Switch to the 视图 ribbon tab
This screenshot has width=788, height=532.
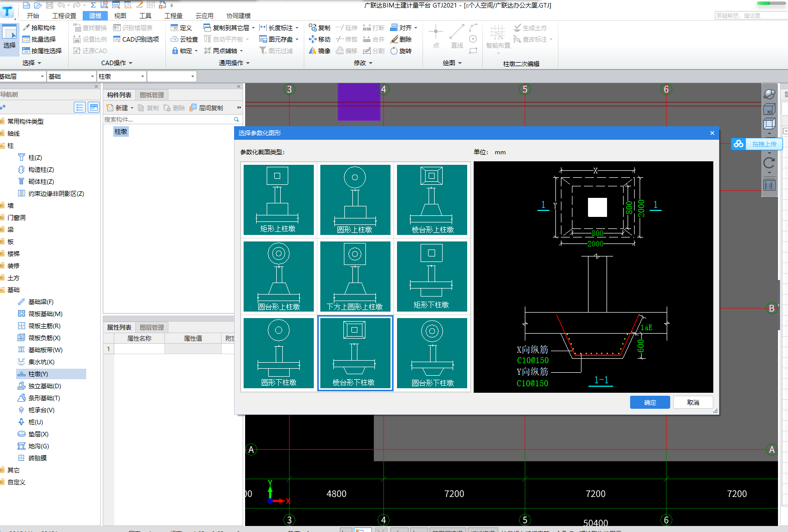120,16
